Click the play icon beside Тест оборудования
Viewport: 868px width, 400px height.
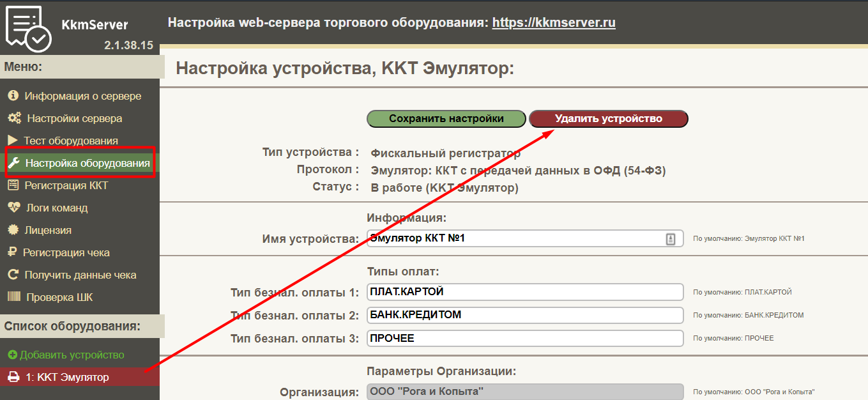(x=13, y=141)
